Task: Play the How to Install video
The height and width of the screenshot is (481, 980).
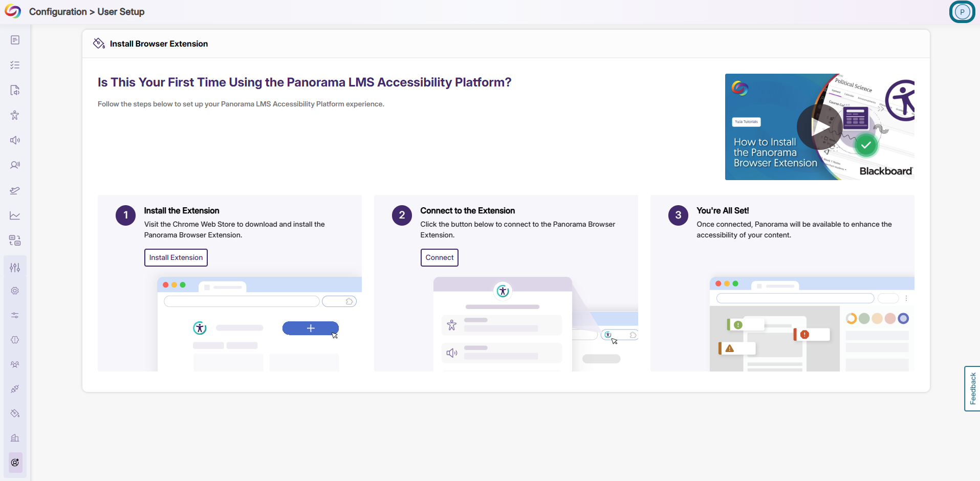Action: point(819,127)
